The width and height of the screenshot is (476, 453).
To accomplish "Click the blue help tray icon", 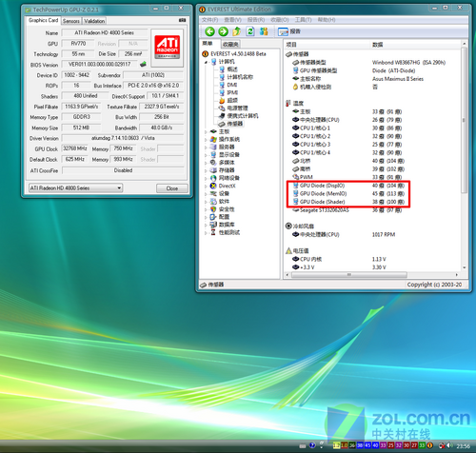I will pos(312,445).
